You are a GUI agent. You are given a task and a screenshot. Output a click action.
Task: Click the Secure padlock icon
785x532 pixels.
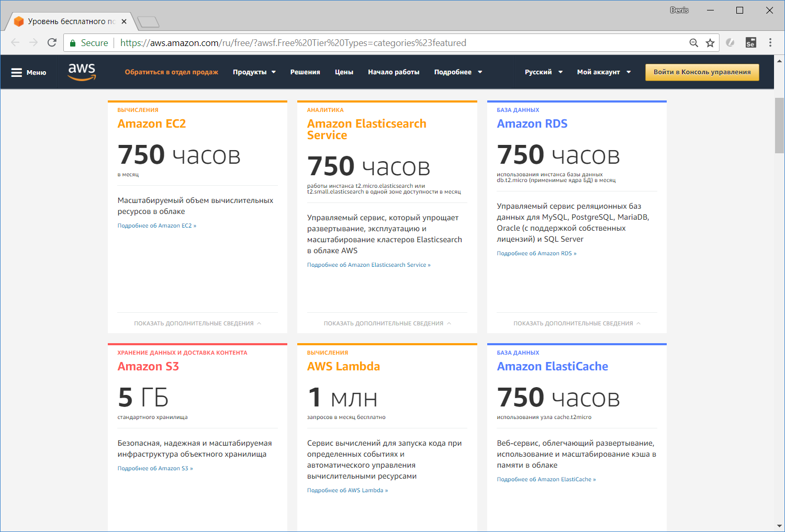tap(73, 42)
